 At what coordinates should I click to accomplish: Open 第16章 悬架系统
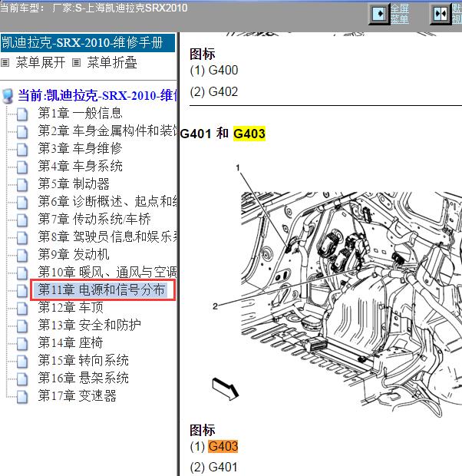[83, 378]
